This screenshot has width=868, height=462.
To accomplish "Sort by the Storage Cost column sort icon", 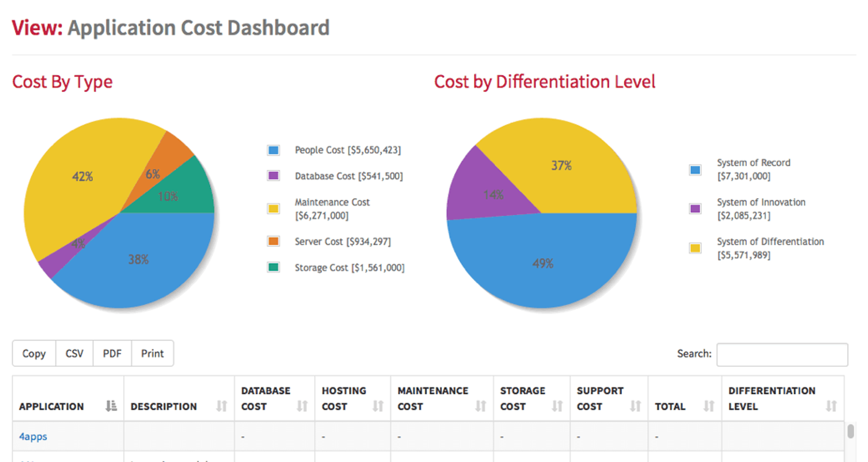I will tap(557, 406).
